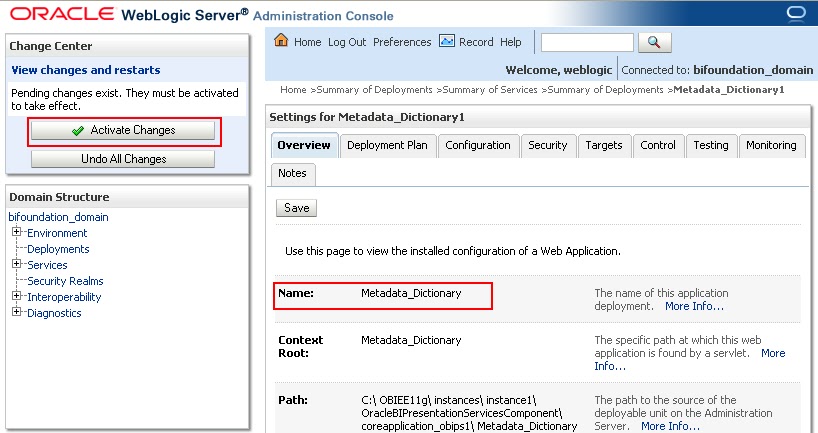Image resolution: width=818 pixels, height=433 pixels.
Task: Click Home in the breadcrumb trail
Action: (x=293, y=90)
